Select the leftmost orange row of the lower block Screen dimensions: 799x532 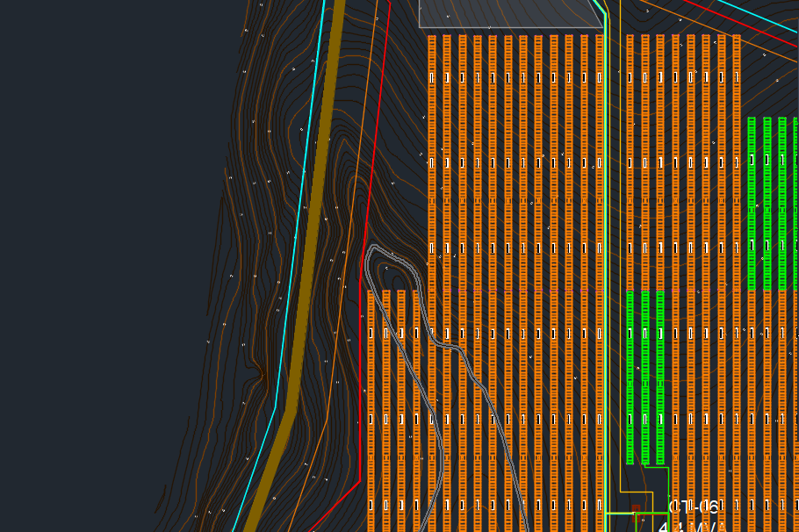tap(372, 395)
